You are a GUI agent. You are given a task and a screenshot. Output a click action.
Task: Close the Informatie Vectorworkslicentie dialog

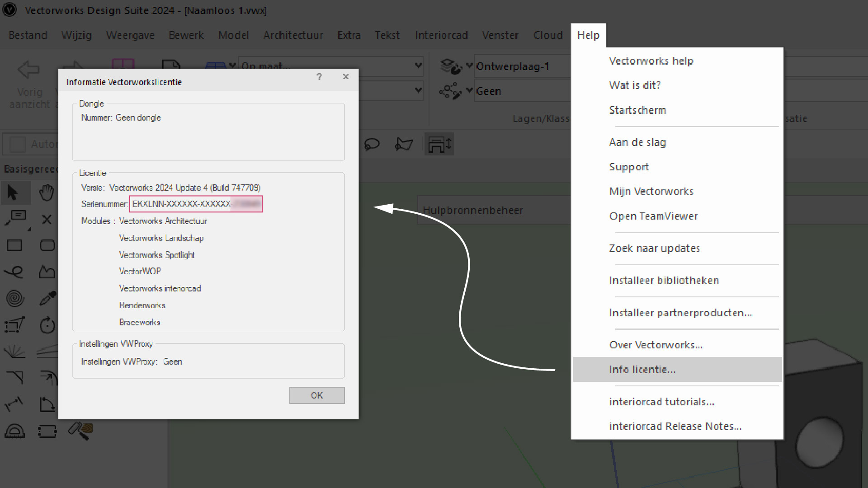pos(346,77)
